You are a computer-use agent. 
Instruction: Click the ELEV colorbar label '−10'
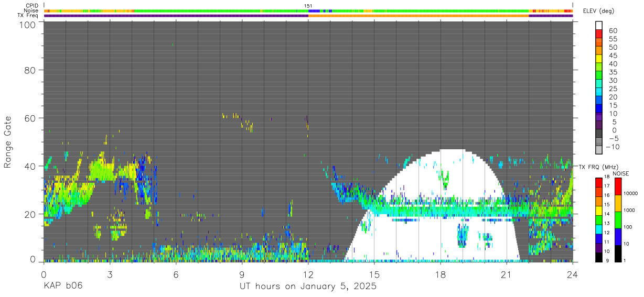(614, 147)
